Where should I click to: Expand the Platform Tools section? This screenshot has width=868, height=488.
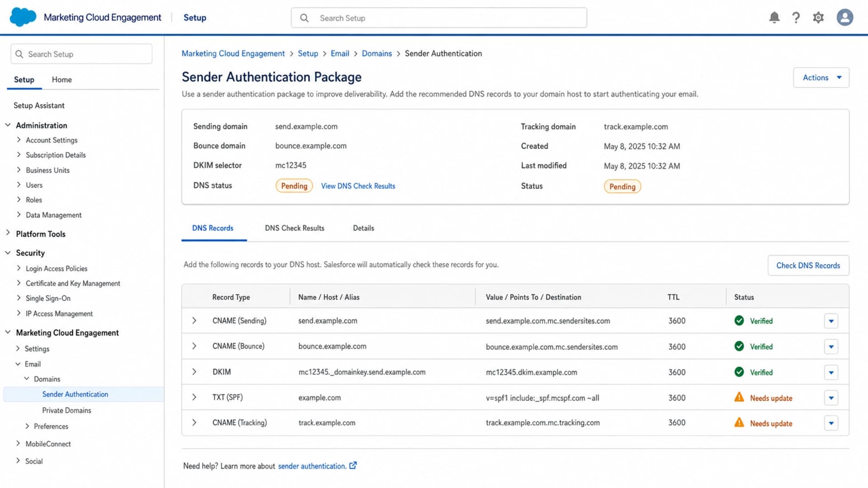[8, 233]
